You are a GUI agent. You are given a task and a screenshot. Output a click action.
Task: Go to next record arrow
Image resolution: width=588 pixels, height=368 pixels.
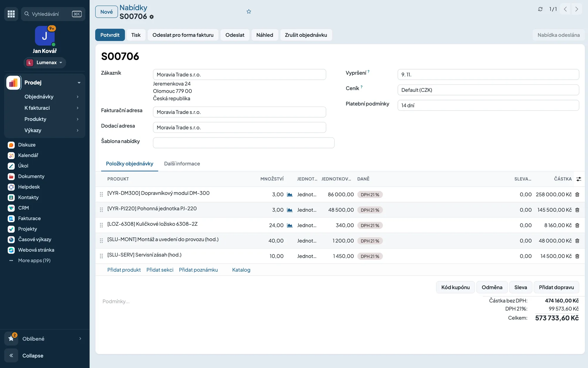pyautogui.click(x=577, y=9)
